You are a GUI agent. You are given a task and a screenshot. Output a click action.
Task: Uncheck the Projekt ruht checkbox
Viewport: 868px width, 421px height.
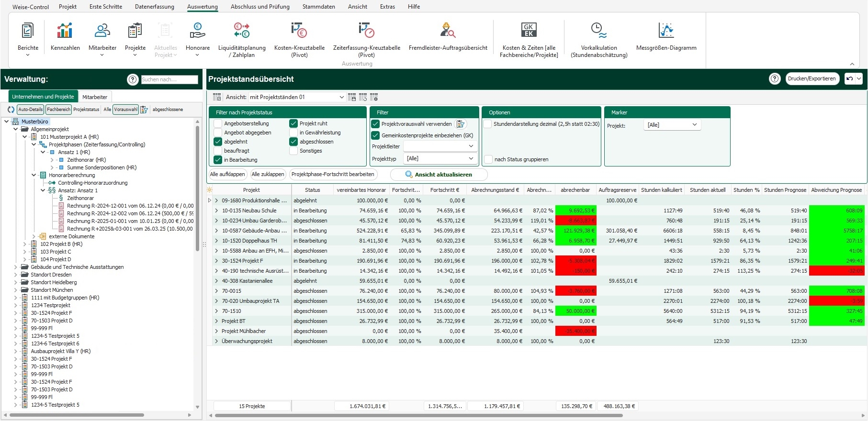[x=293, y=123]
